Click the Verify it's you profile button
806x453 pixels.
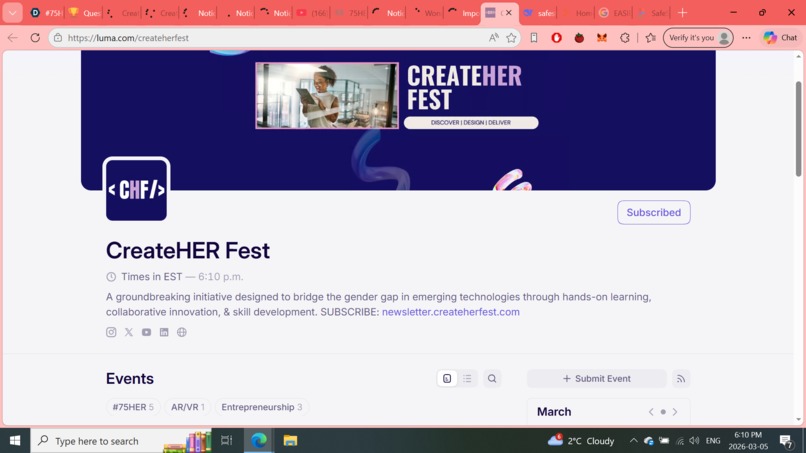(x=698, y=38)
